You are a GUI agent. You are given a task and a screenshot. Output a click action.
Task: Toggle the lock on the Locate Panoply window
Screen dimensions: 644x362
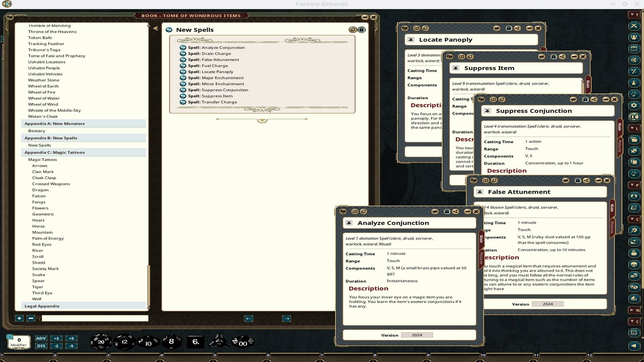point(509,28)
